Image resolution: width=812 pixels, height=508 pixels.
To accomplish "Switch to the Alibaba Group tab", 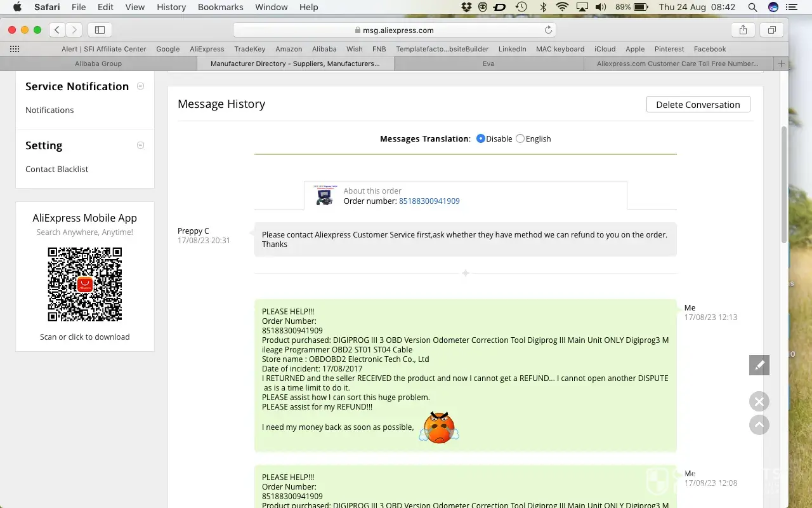I will coord(98,63).
